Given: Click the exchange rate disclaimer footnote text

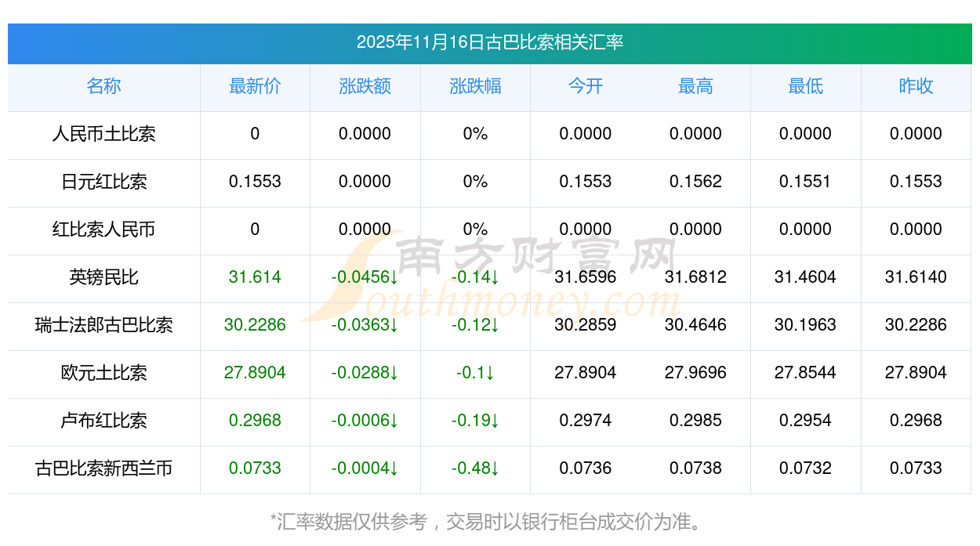Looking at the screenshot, I should [x=489, y=522].
